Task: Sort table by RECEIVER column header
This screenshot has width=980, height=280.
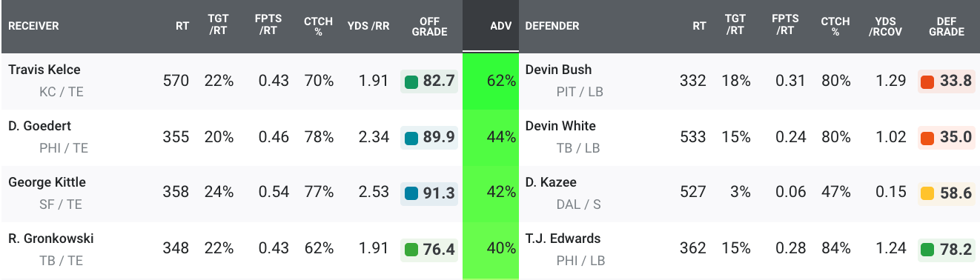Action: (x=33, y=26)
